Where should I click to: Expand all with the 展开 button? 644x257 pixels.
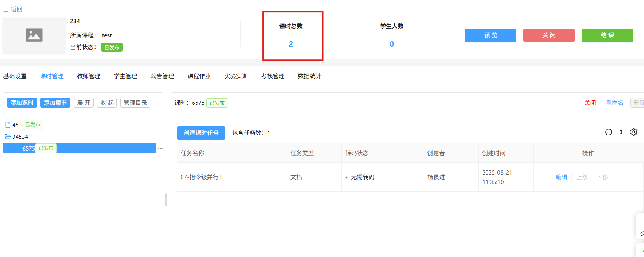pyautogui.click(x=84, y=103)
